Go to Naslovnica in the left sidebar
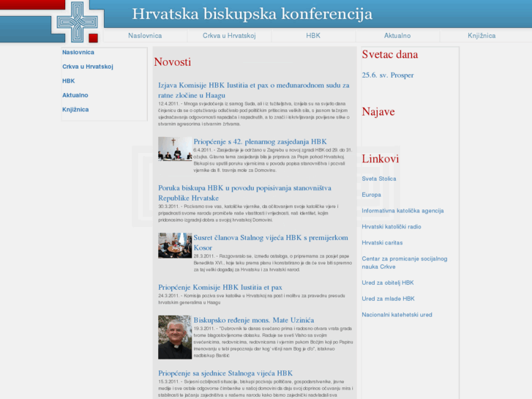Screen dimensions: 532x399 point(78,52)
